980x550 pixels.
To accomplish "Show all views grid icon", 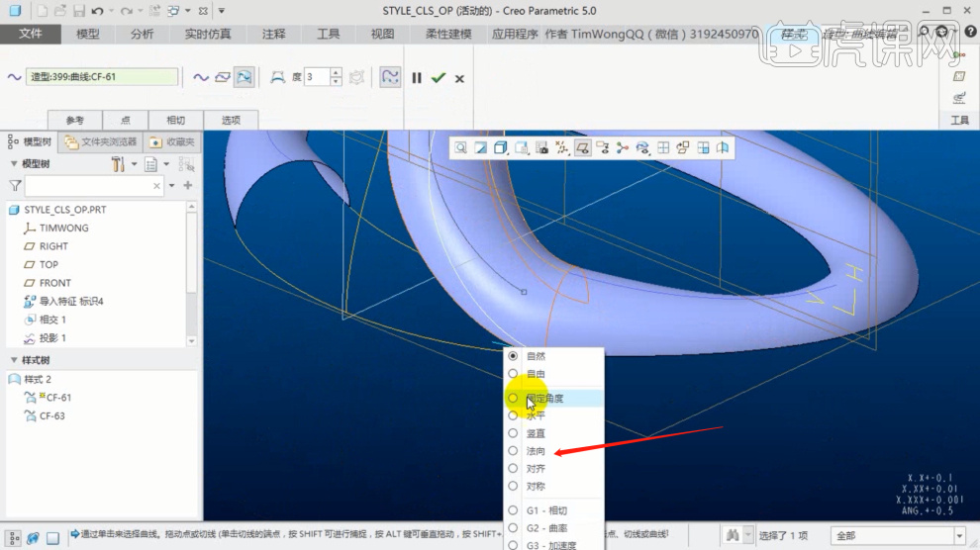I will point(663,148).
